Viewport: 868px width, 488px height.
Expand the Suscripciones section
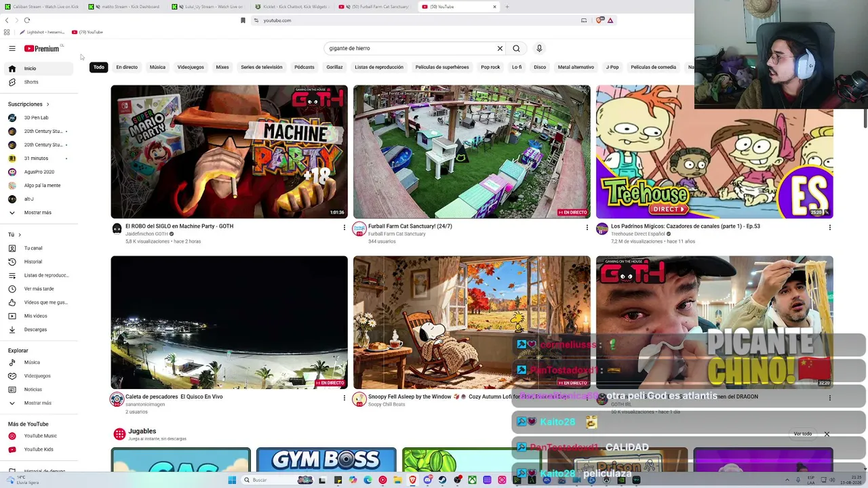click(28, 104)
